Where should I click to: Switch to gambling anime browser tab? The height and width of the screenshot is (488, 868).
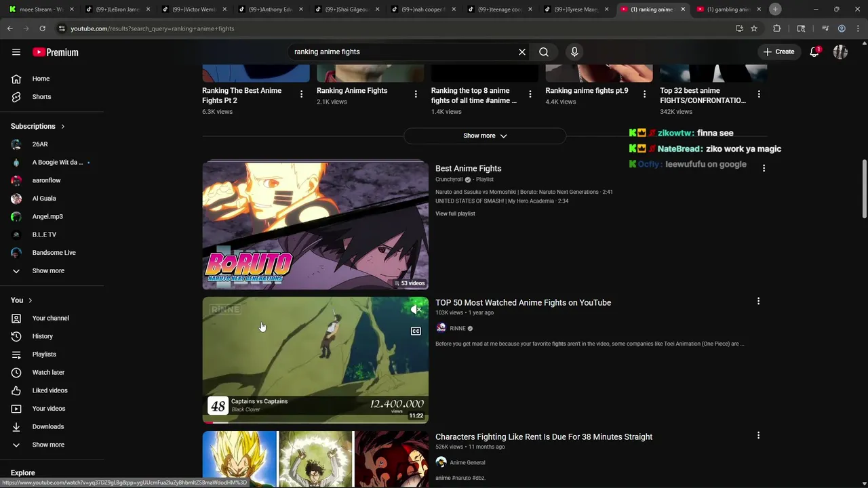tap(728, 9)
